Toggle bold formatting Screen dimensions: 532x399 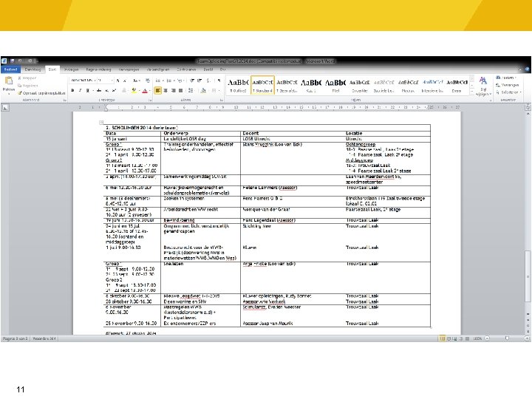[72, 91]
